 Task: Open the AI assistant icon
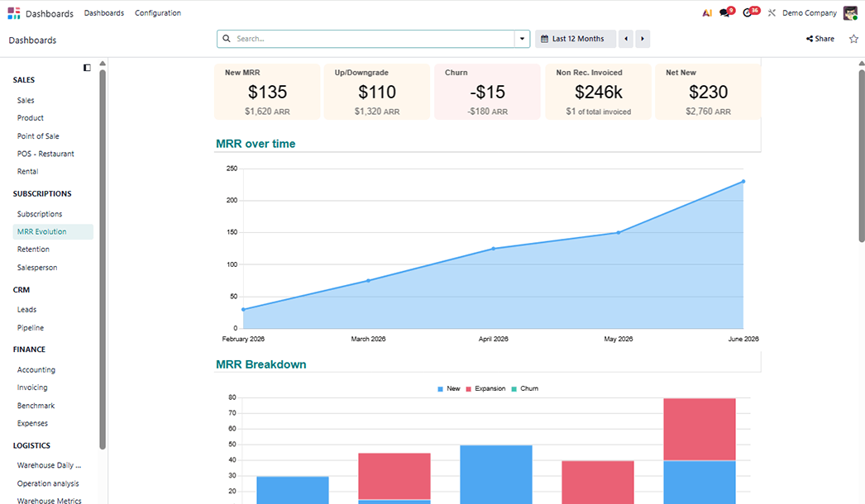pyautogui.click(x=707, y=12)
